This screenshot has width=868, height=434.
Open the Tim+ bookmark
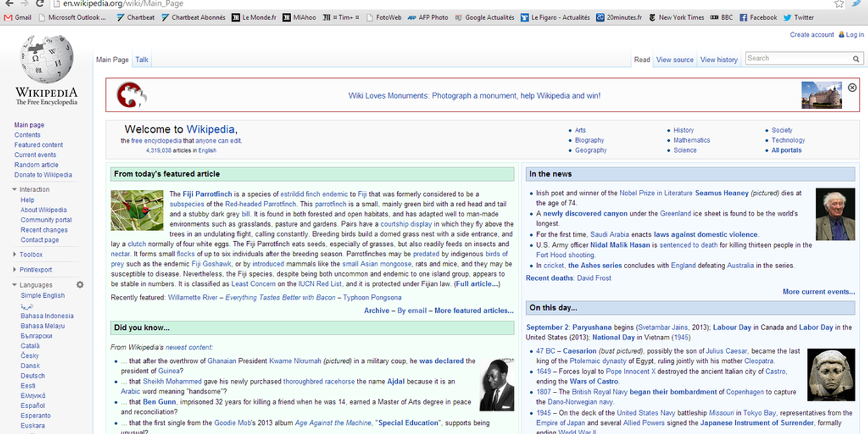(x=341, y=17)
